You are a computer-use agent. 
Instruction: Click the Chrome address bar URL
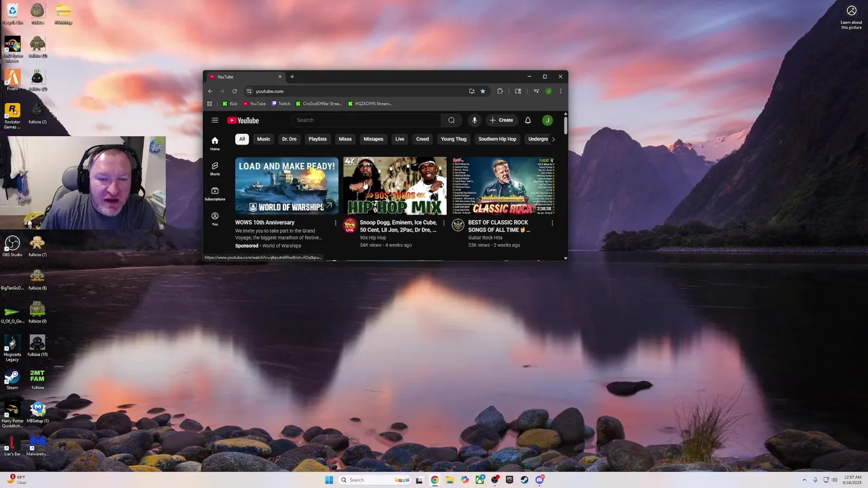coord(269,91)
